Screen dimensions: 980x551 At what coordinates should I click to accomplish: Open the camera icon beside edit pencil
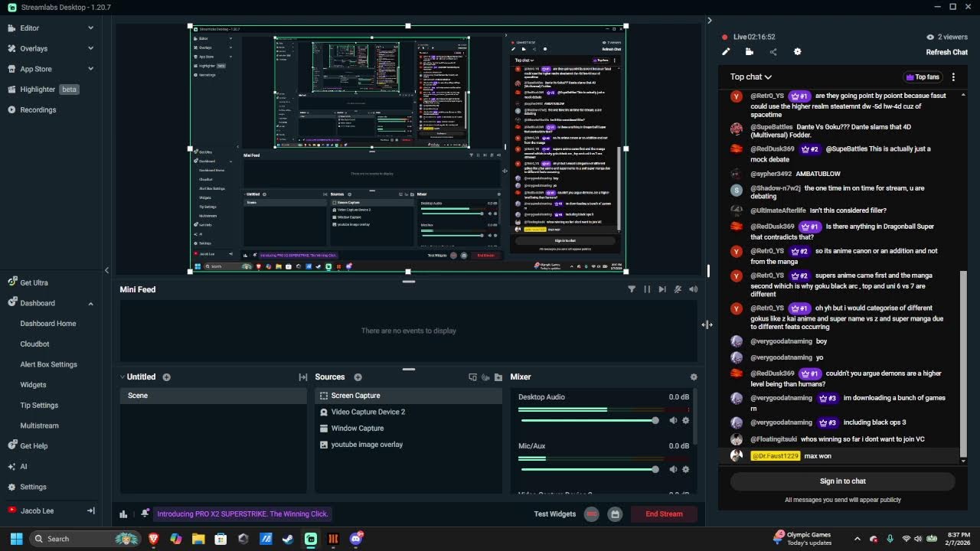coord(750,52)
